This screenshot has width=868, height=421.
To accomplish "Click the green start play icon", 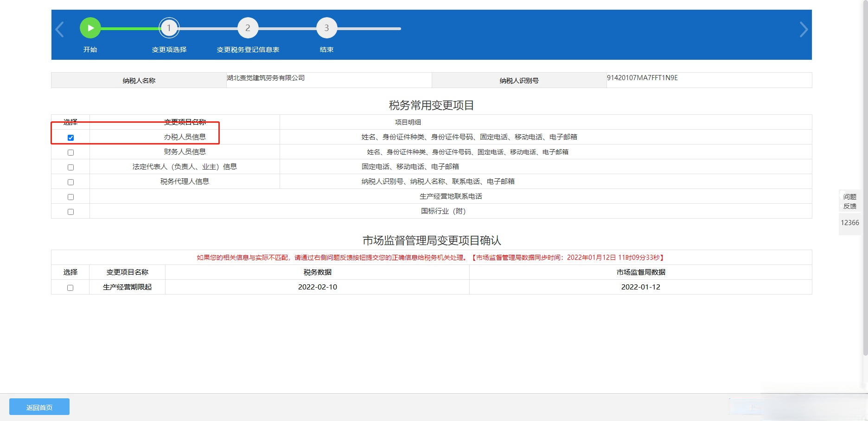I will (x=90, y=28).
